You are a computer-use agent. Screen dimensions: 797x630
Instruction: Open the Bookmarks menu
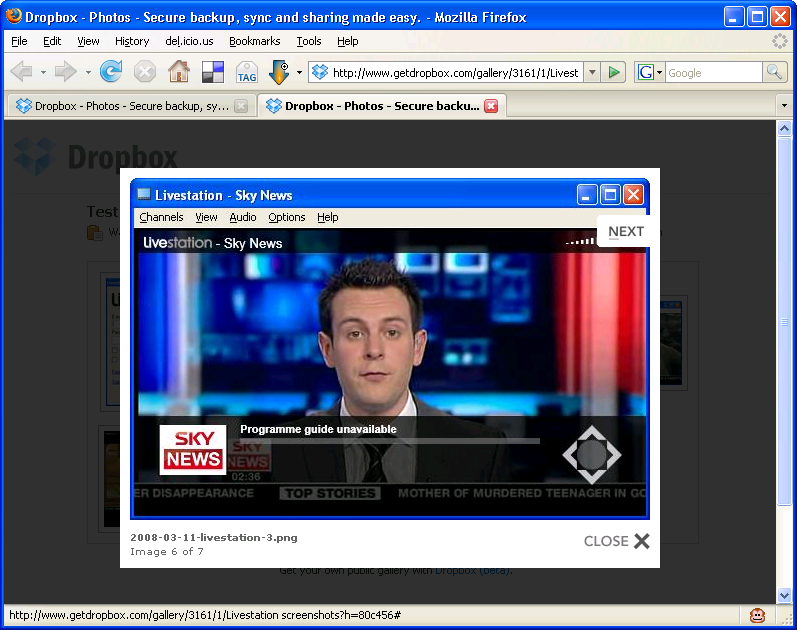click(255, 41)
